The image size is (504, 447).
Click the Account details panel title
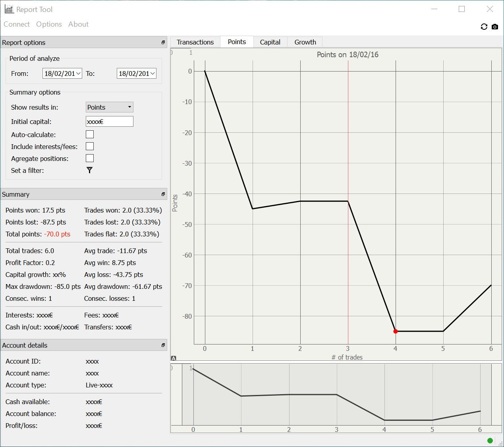25,345
